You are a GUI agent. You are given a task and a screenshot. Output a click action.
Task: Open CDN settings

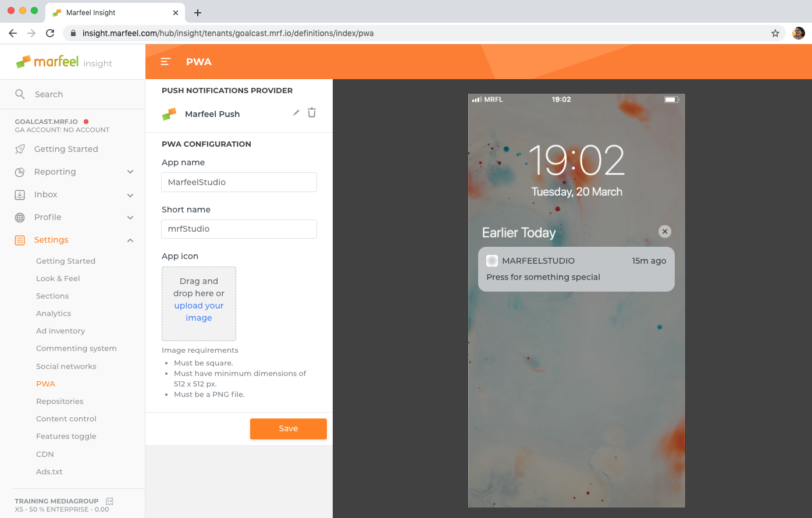[x=45, y=454]
